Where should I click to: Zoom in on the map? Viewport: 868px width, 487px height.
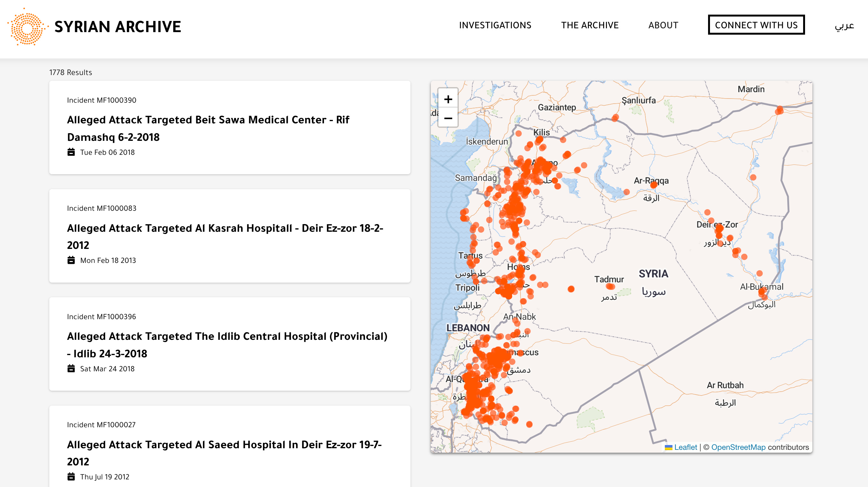pos(448,99)
